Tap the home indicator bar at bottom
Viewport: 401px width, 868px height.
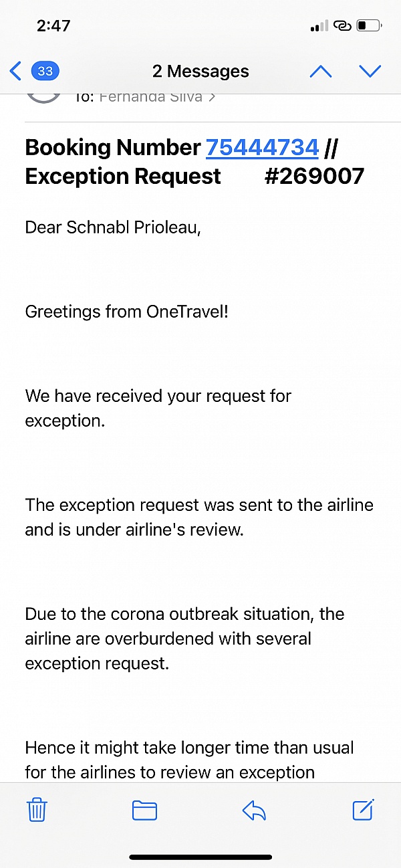[200, 857]
